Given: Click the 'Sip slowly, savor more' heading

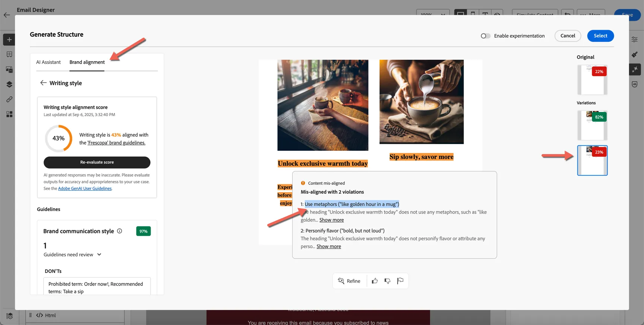Looking at the screenshot, I should coord(422,157).
